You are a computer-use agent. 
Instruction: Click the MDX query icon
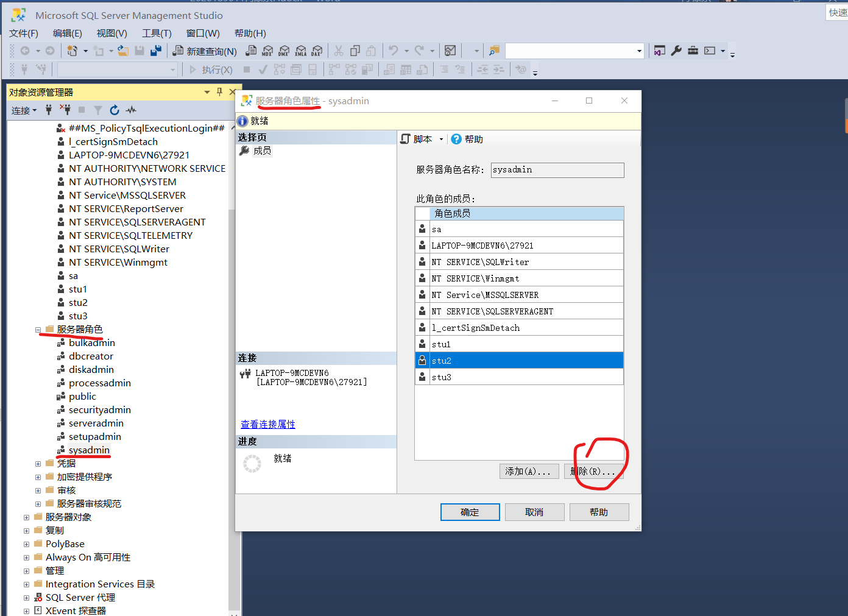[267, 51]
